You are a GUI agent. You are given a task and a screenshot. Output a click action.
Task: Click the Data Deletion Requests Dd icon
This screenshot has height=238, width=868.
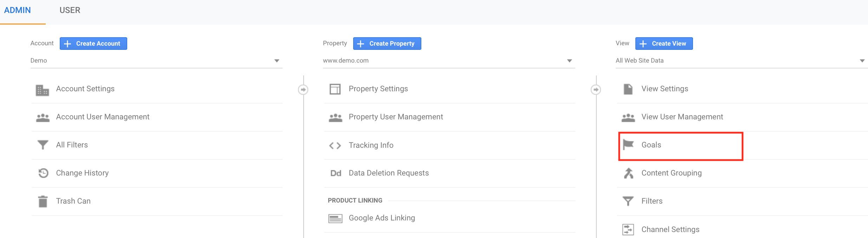(x=336, y=173)
